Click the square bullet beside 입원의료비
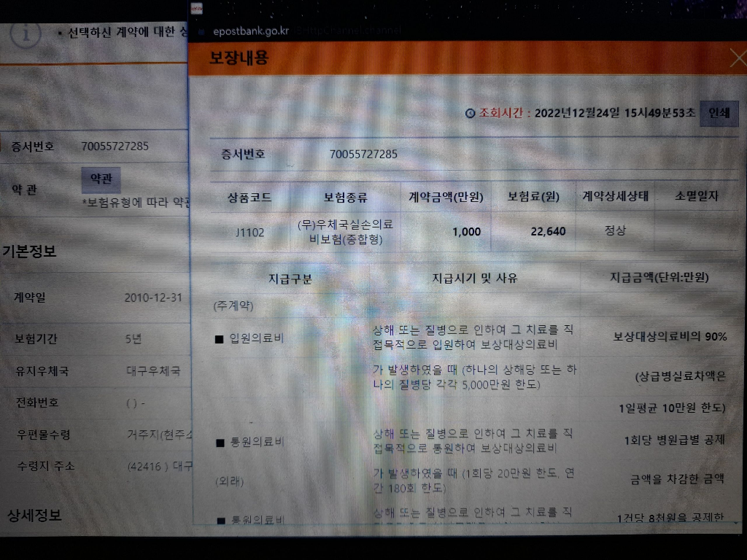 click(219, 338)
